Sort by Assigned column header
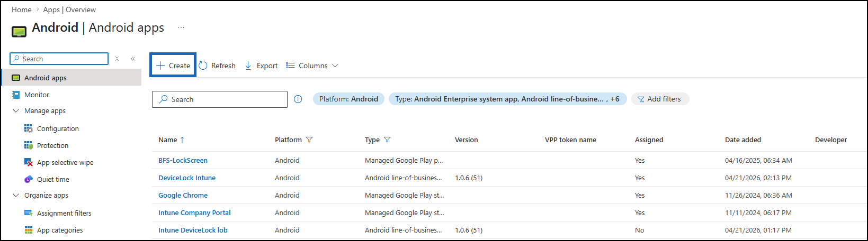 point(649,140)
